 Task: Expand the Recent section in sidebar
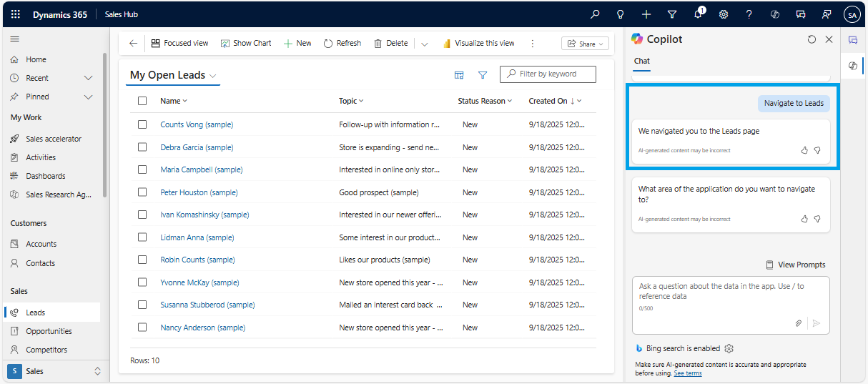pyautogui.click(x=89, y=78)
